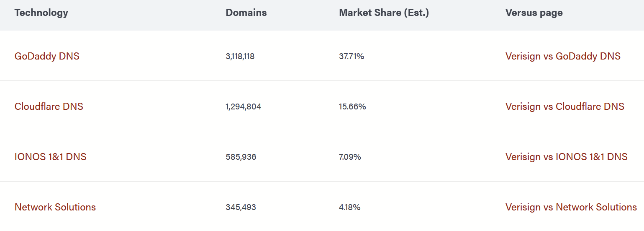
Task: Click the IONOS 1&1 DNS technology link
Action: pyautogui.click(x=50, y=157)
